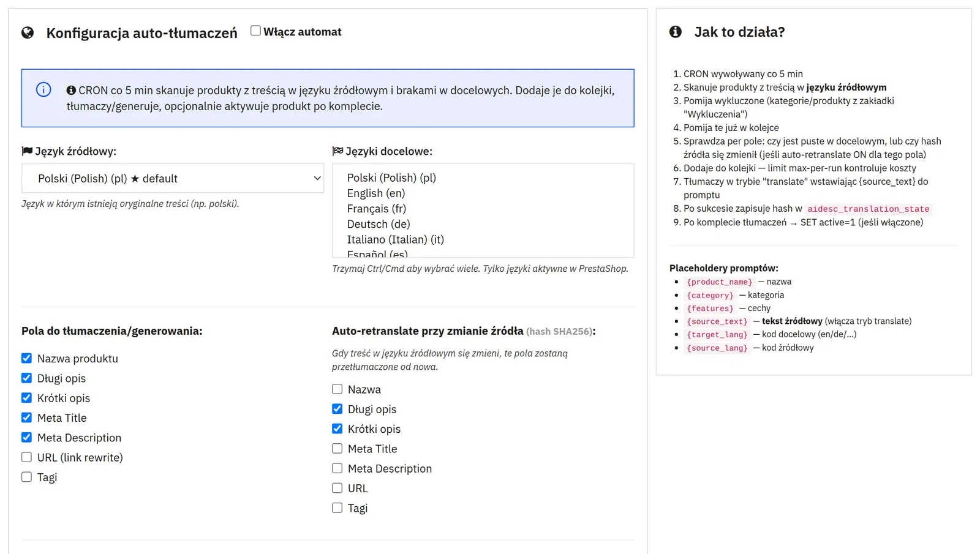
Task: Click the circled info icon in the blue alert
Action: pos(43,89)
